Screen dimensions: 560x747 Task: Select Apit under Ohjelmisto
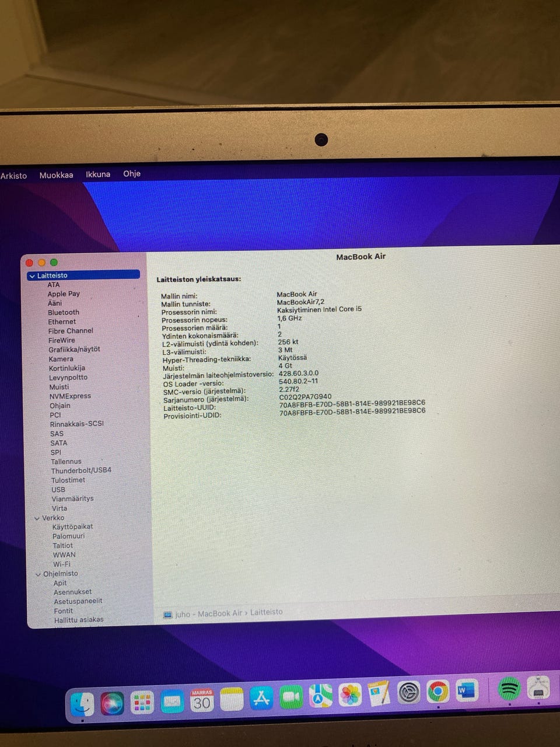click(x=60, y=583)
